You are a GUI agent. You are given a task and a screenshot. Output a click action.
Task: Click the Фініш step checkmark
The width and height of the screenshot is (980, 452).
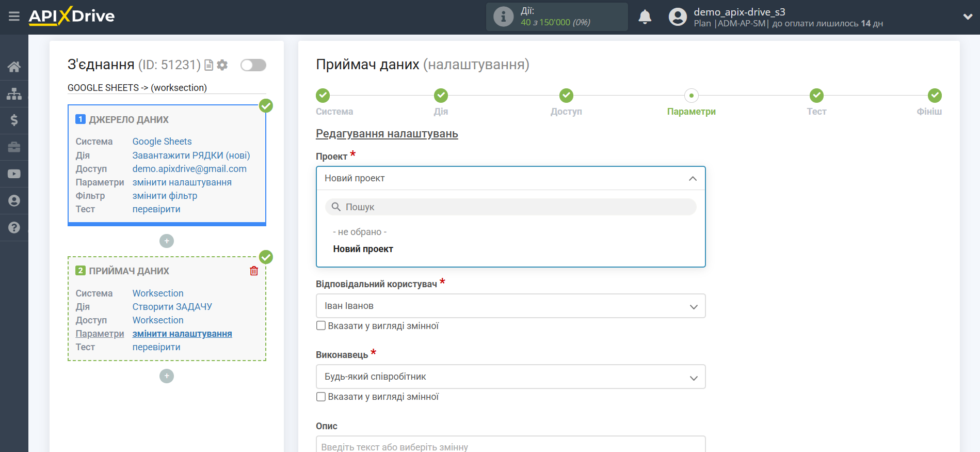[x=935, y=96]
